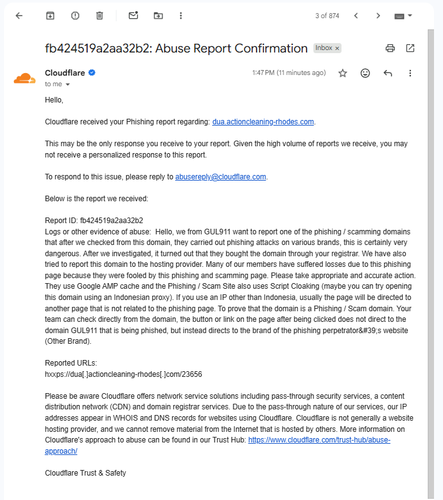
Task: Open Cloudflare trust-hub abuse approach link
Action: click(x=319, y=440)
